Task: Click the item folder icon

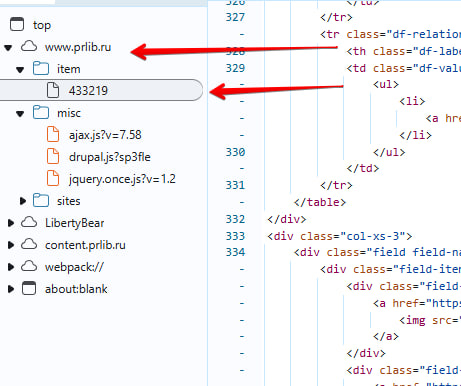Action: 41,68
